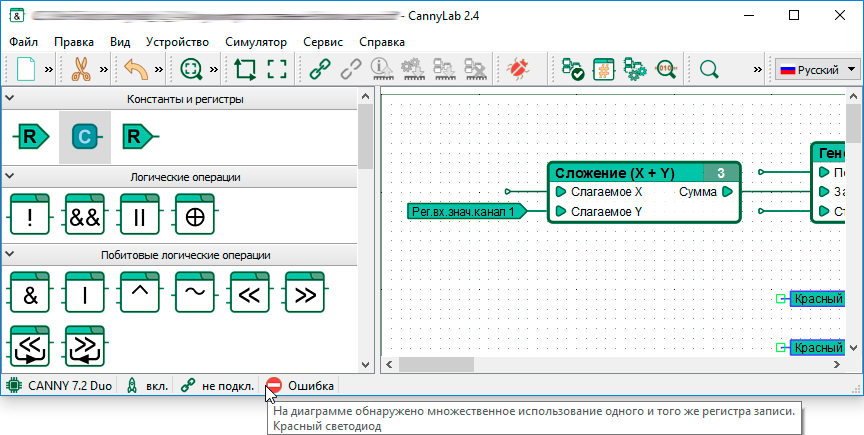Screen dimensions: 864x435
Task: Click the hash-window toolbar icon
Action: click(x=604, y=69)
